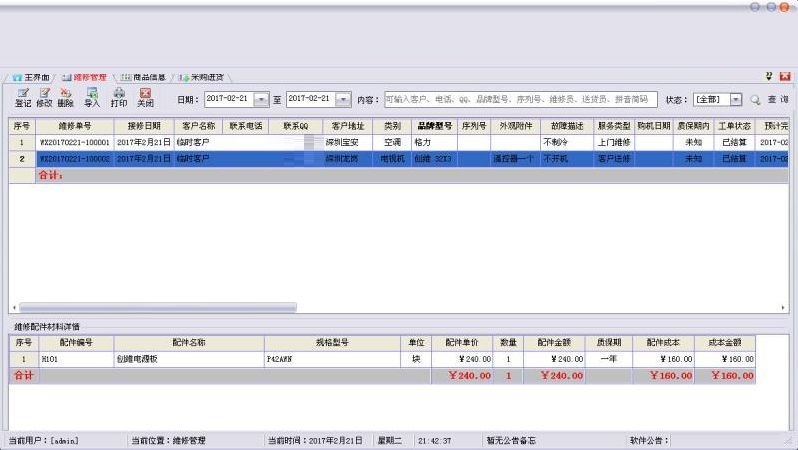Click the 配件成本 column header
The width and height of the screenshot is (798, 450).
pyautogui.click(x=663, y=343)
